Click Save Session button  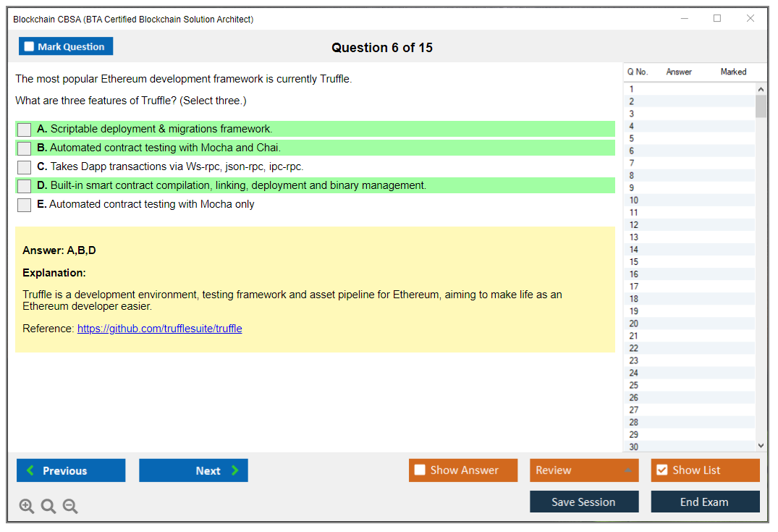(x=584, y=502)
